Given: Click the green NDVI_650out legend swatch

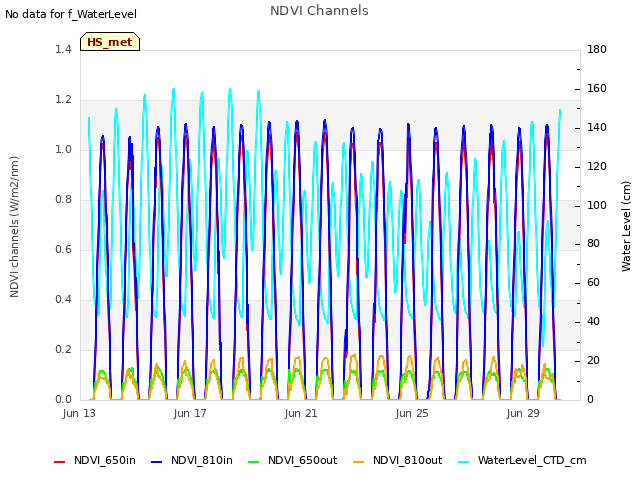Looking at the screenshot, I should pyautogui.click(x=253, y=462).
